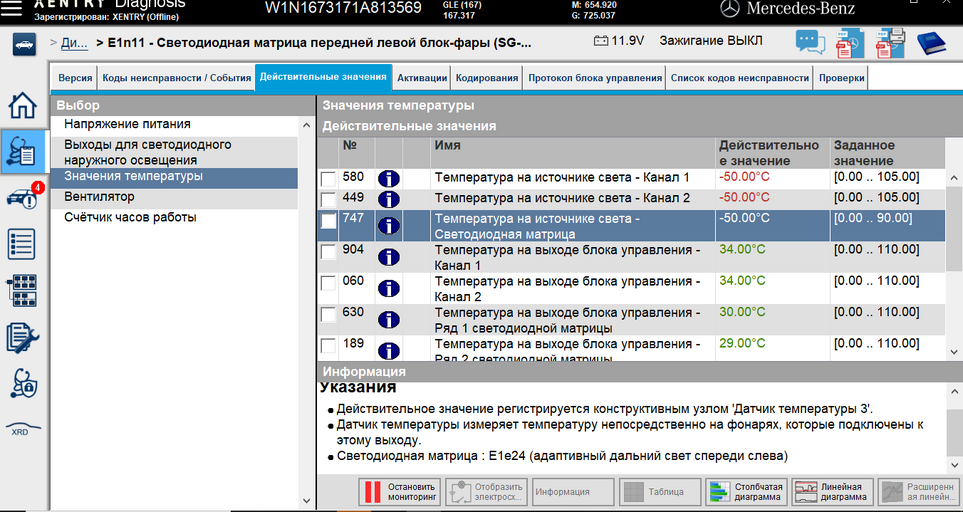Click values table scrollbar up arrow
The height and width of the screenshot is (512, 963).
[954, 178]
